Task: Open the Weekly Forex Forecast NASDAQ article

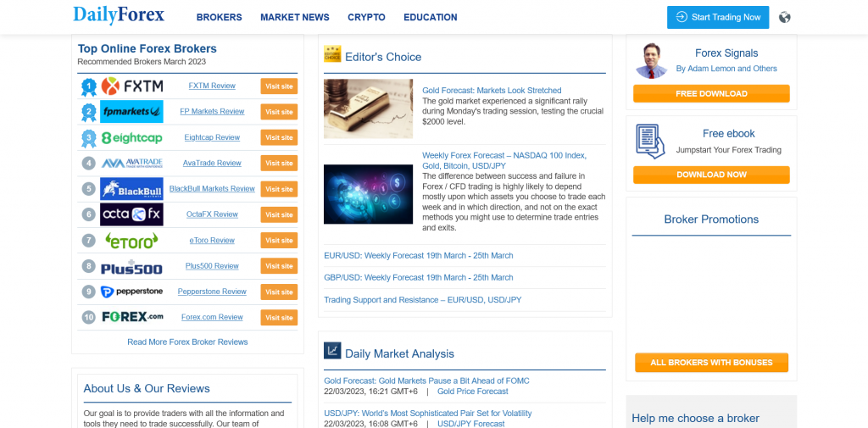Action: click(504, 160)
